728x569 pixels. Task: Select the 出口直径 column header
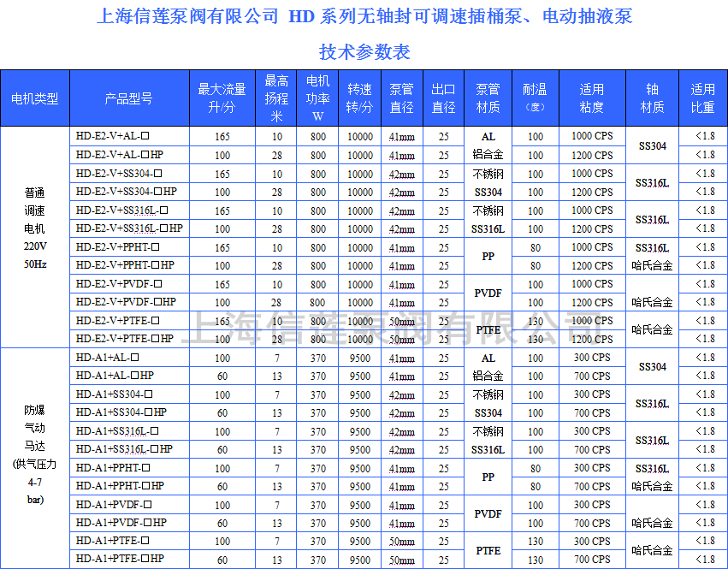(443, 98)
